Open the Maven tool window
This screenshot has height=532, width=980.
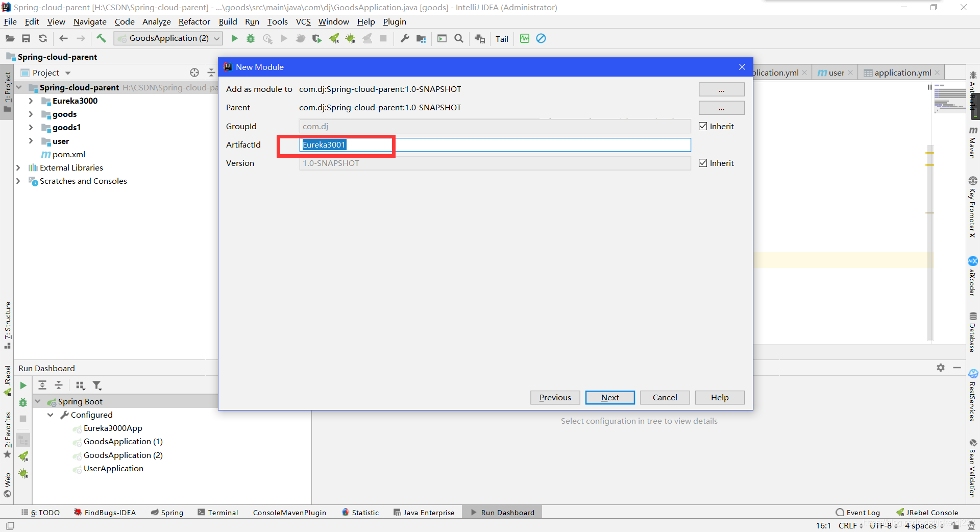tap(973, 142)
